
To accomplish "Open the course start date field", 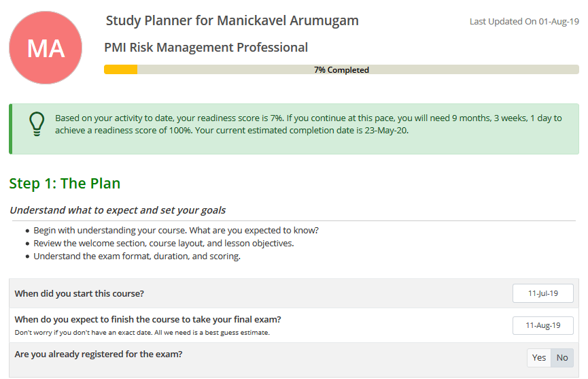I will 542,293.
